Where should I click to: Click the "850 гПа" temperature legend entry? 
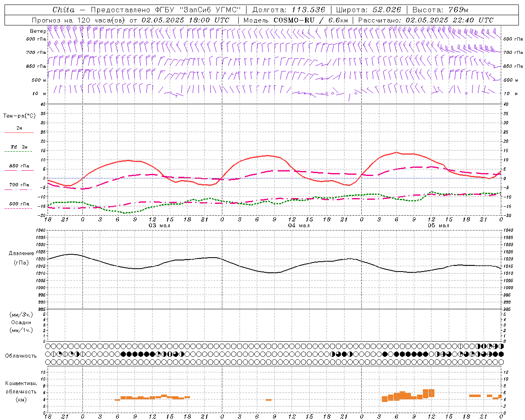click(19, 166)
